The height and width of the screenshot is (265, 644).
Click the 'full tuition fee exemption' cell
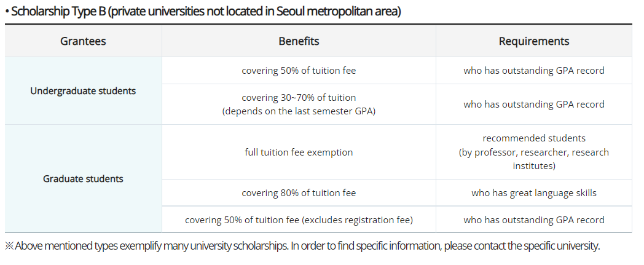pos(299,152)
